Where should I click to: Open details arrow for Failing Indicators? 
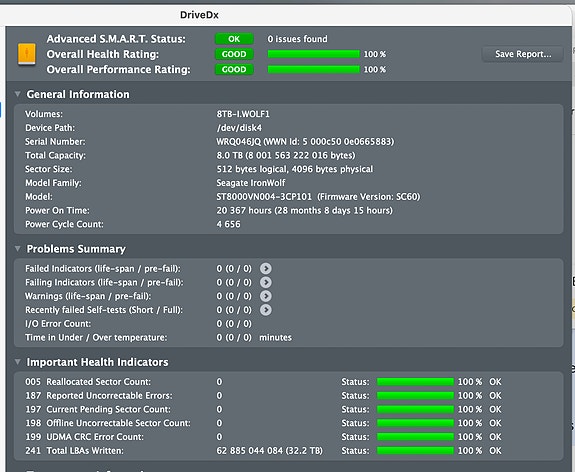pos(266,282)
